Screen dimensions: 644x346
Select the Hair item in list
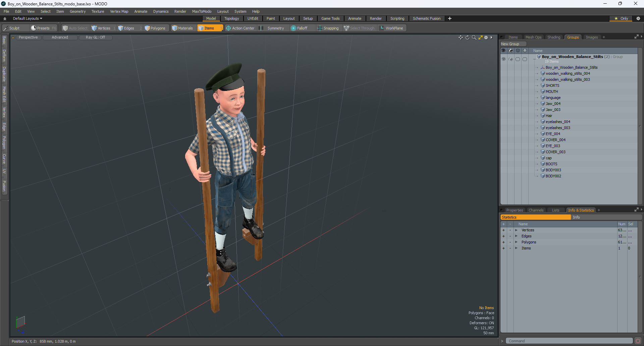click(549, 116)
